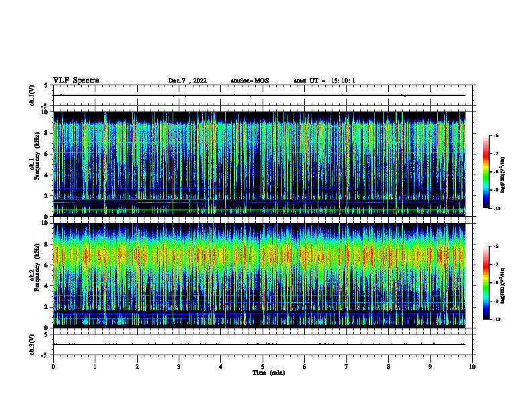
Task: Click the -10 label on ch.2 colorbar
Action: [496, 320]
